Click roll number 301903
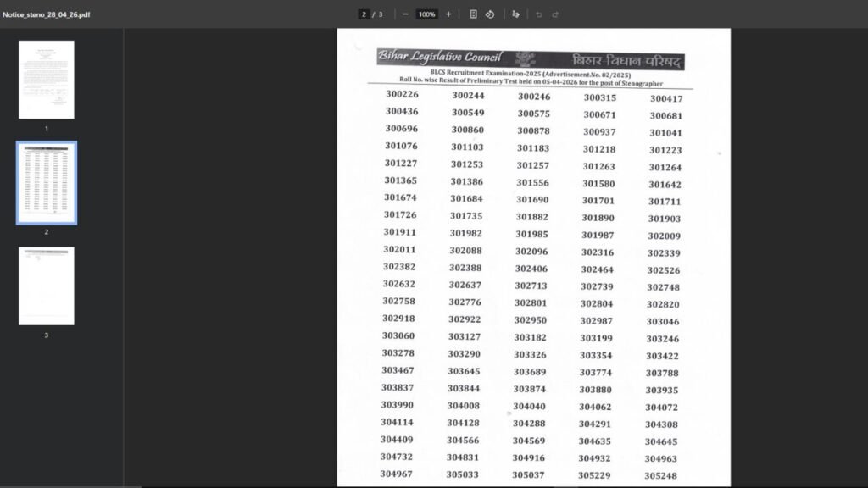This screenshot has height=488, width=868. pos(665,219)
